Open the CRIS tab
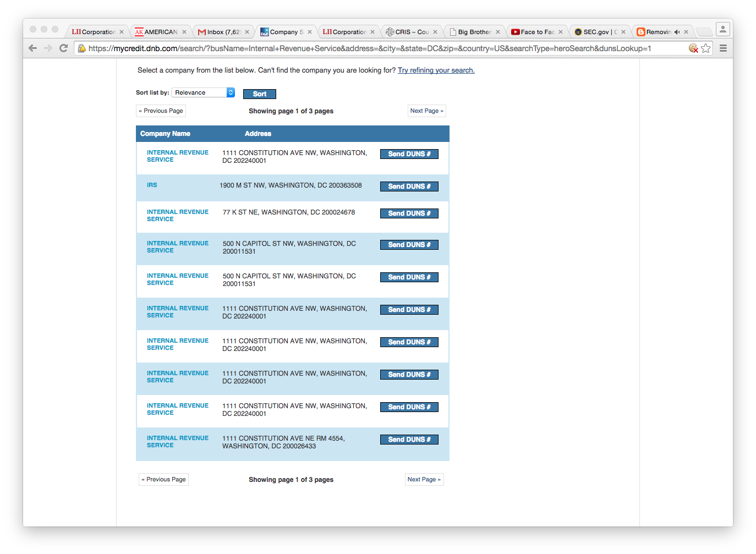756x554 pixels. coord(410,32)
